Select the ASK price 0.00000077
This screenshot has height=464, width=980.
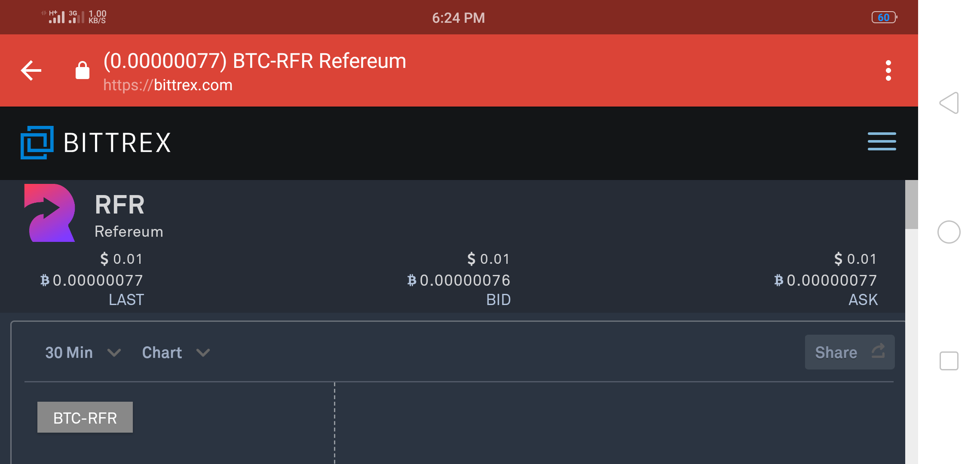(831, 280)
